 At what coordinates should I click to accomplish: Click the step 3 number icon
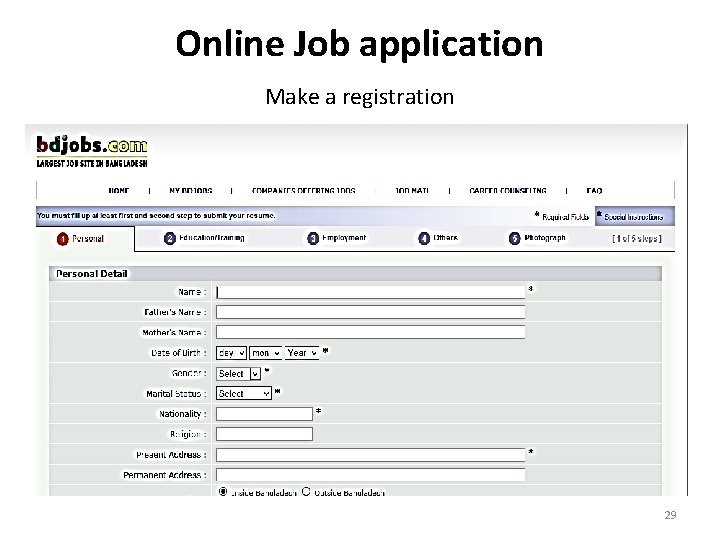pyautogui.click(x=313, y=238)
